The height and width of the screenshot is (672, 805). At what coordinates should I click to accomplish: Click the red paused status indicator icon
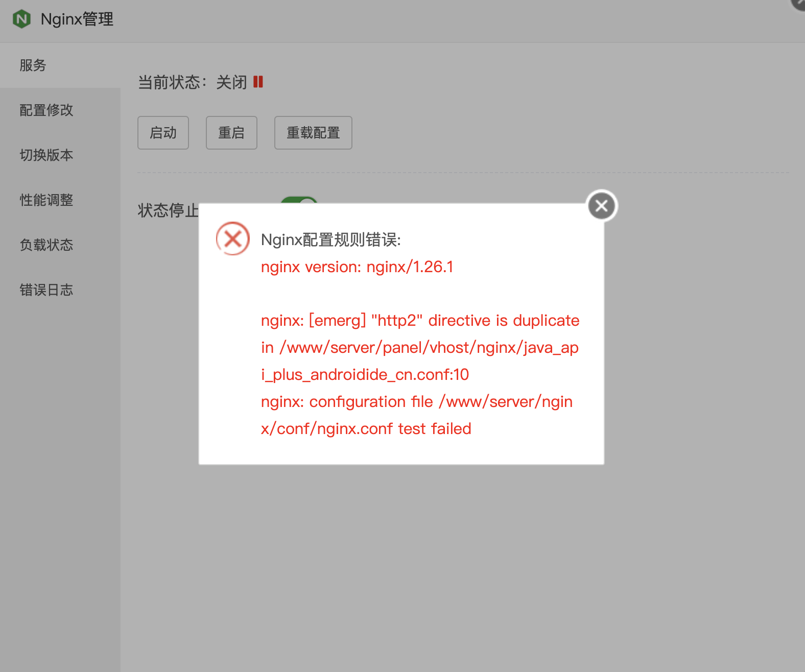click(x=258, y=82)
